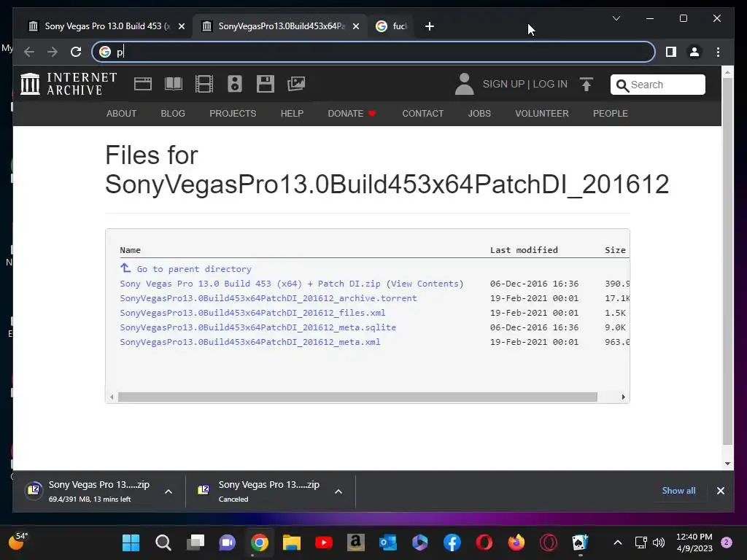The width and height of the screenshot is (747, 560).
Task: Open the _meta.sqlite file link
Action: 258,327
